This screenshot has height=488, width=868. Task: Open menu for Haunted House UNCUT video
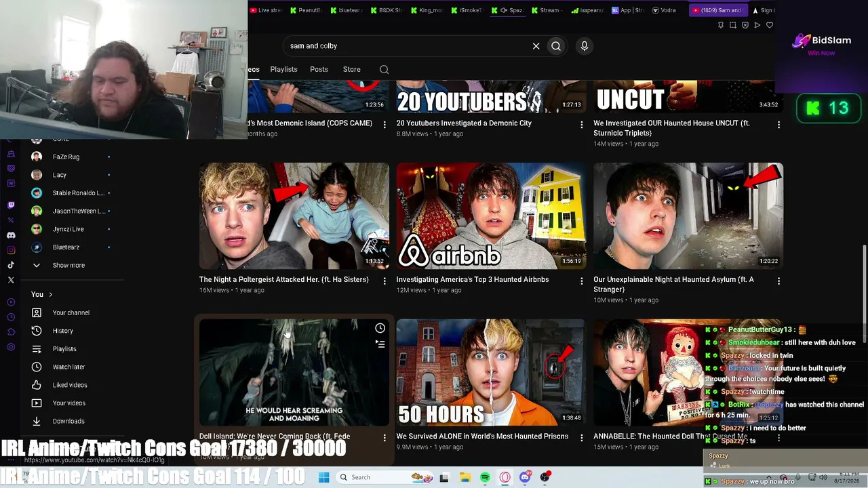click(x=778, y=125)
